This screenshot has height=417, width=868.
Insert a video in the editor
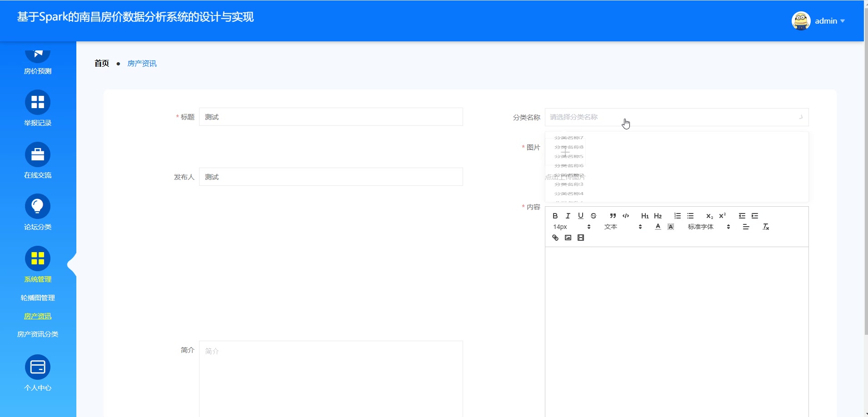(x=580, y=238)
